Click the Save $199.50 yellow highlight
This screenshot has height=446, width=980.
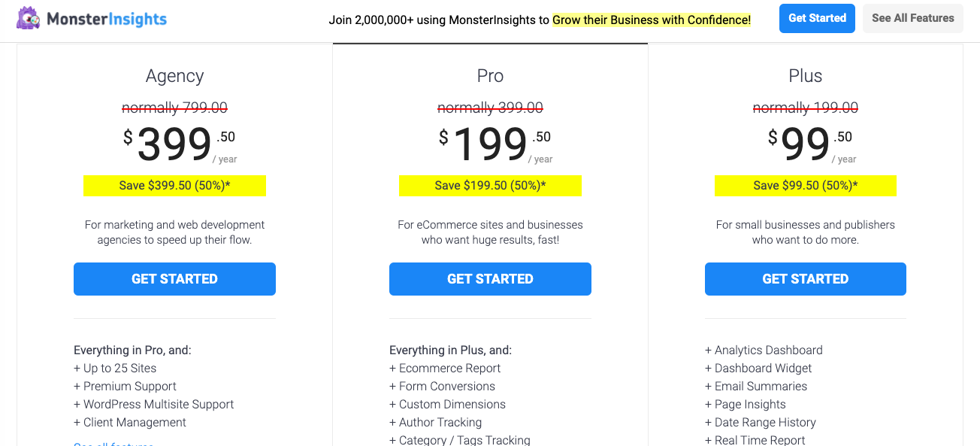pos(490,186)
